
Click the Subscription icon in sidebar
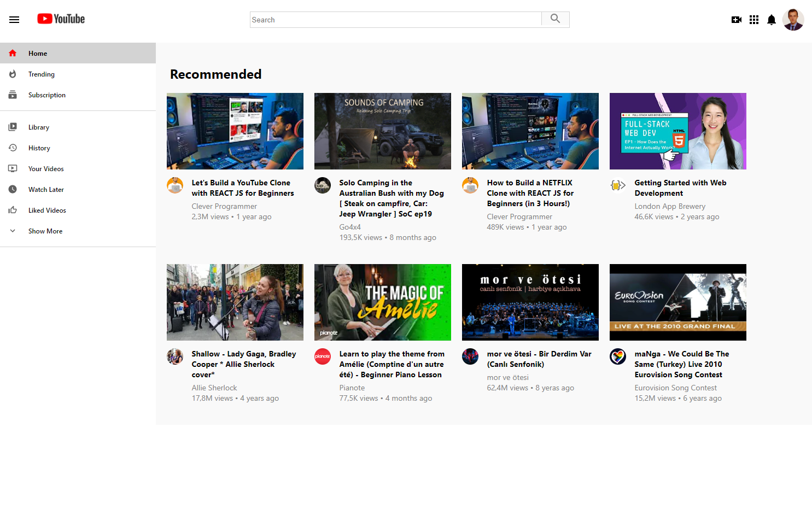(13, 95)
